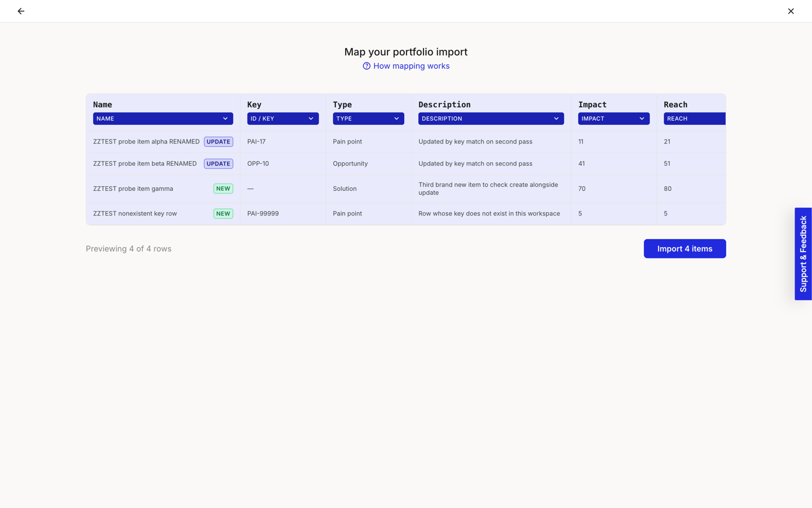This screenshot has height=508, width=812.
Task: Click the Import 4 items button
Action: click(685, 249)
